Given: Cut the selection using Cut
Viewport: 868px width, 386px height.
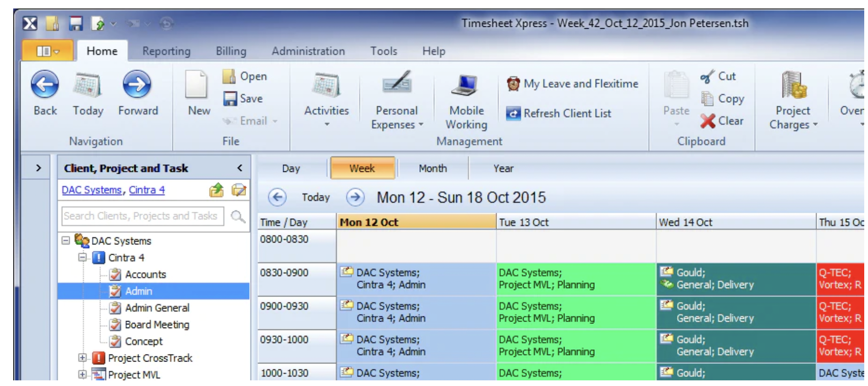Looking at the screenshot, I should pos(718,76).
